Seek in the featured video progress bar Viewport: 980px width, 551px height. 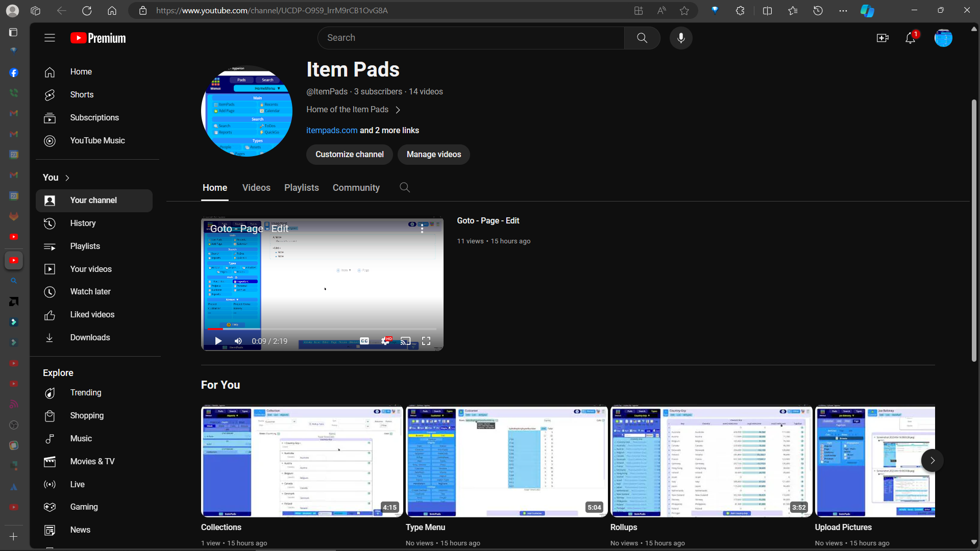click(x=322, y=329)
